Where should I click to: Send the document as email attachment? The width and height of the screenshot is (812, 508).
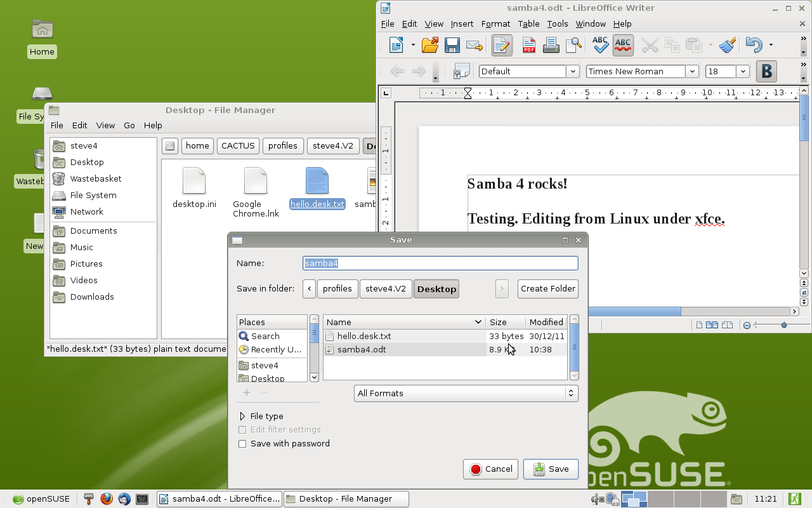(x=474, y=45)
